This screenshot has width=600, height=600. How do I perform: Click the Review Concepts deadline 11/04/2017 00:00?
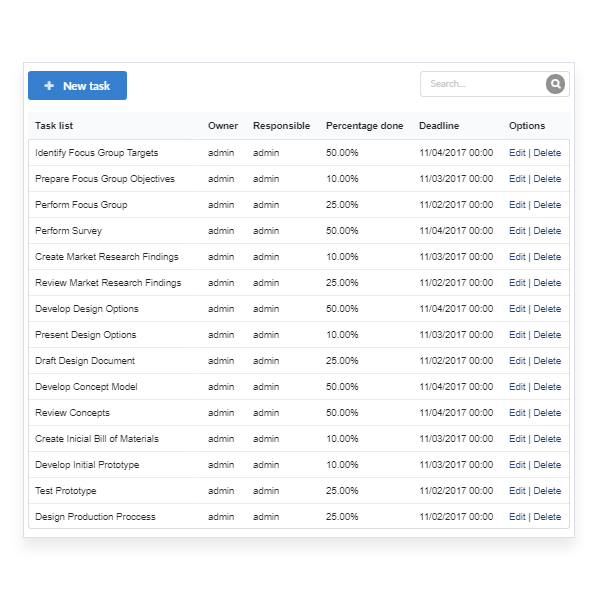pos(456,413)
